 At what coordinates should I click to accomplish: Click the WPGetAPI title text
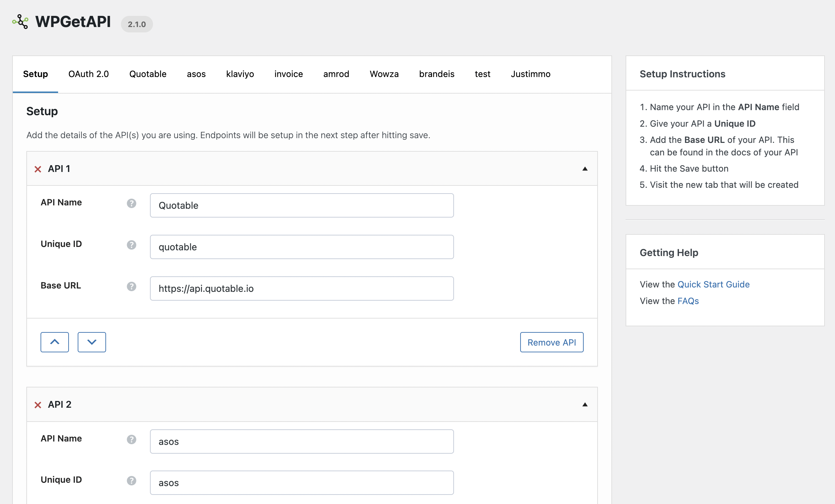[x=73, y=22]
